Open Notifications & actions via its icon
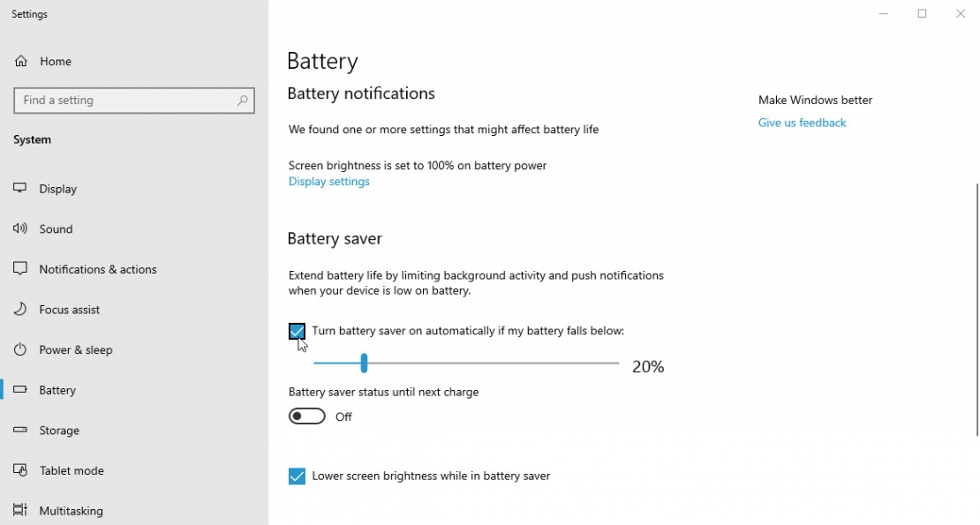The width and height of the screenshot is (980, 525). [x=20, y=269]
